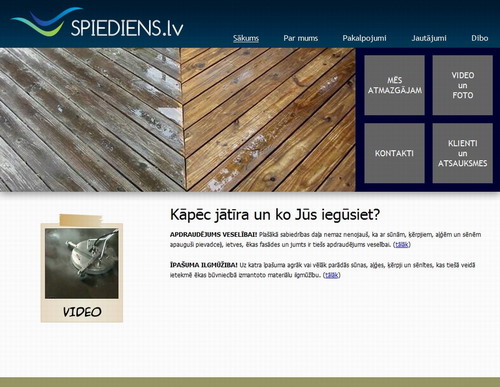Click the SPIEDIENS.lv logo
This screenshot has width=500, height=387.
pos(97,23)
